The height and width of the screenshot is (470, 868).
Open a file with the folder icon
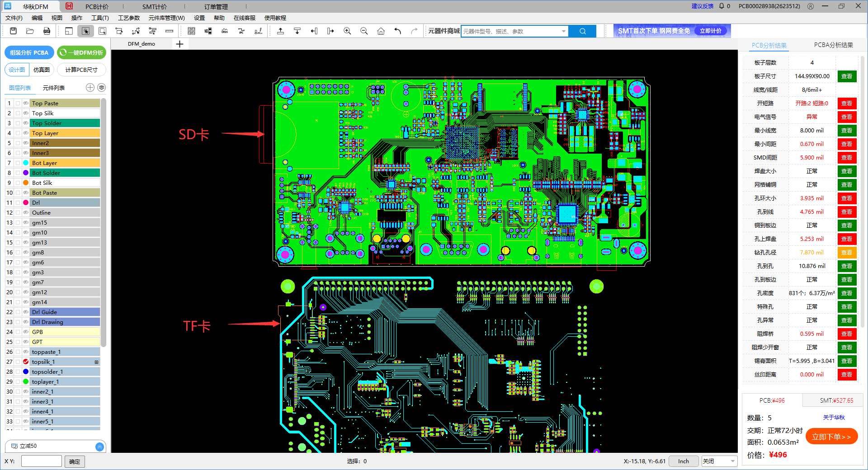click(x=30, y=31)
